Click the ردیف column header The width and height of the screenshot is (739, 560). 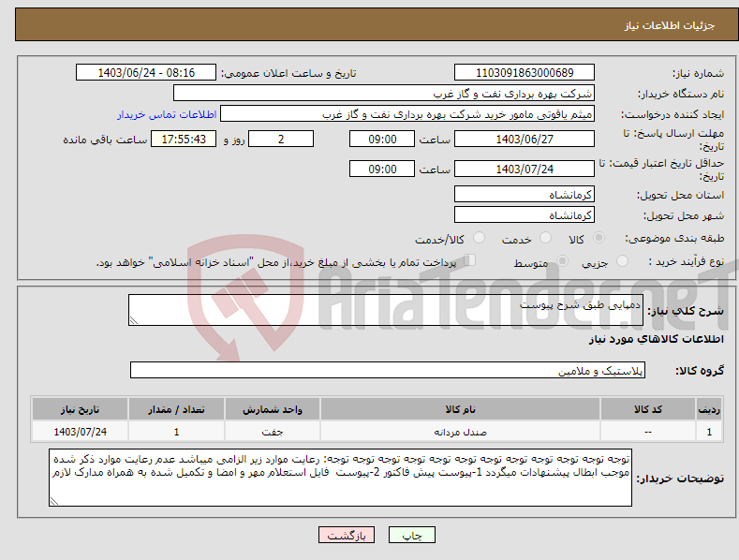(x=709, y=409)
